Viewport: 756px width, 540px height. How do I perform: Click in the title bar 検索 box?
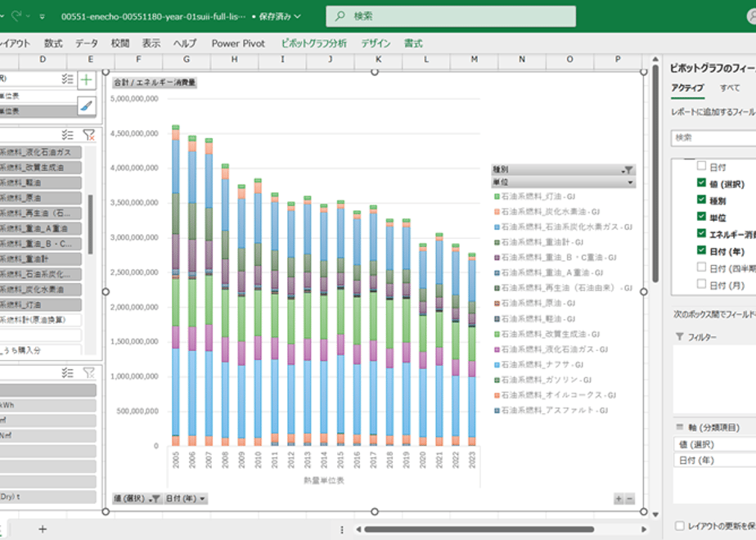click(451, 16)
